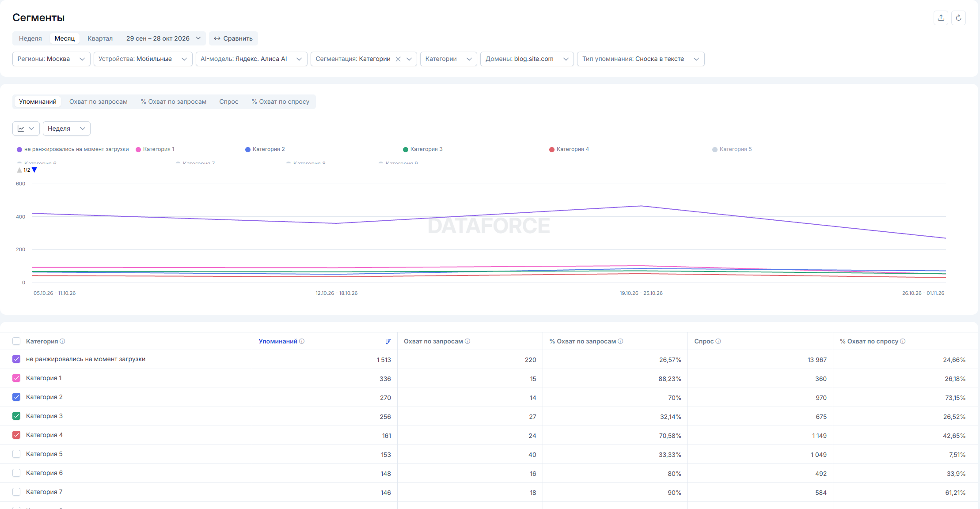Viewport: 980px width, 509px height.
Task: Check the Категория 5 row checkbox
Action: 16,454
